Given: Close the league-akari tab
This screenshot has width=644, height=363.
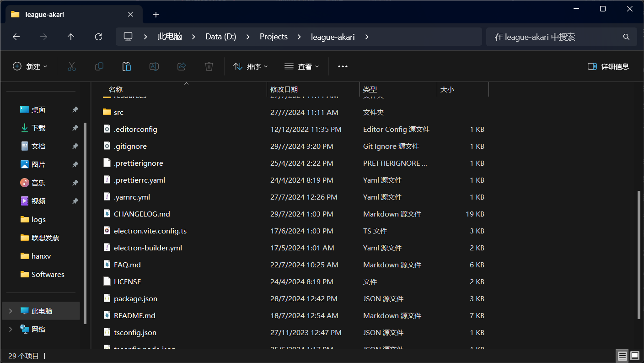Looking at the screenshot, I should click(130, 15).
